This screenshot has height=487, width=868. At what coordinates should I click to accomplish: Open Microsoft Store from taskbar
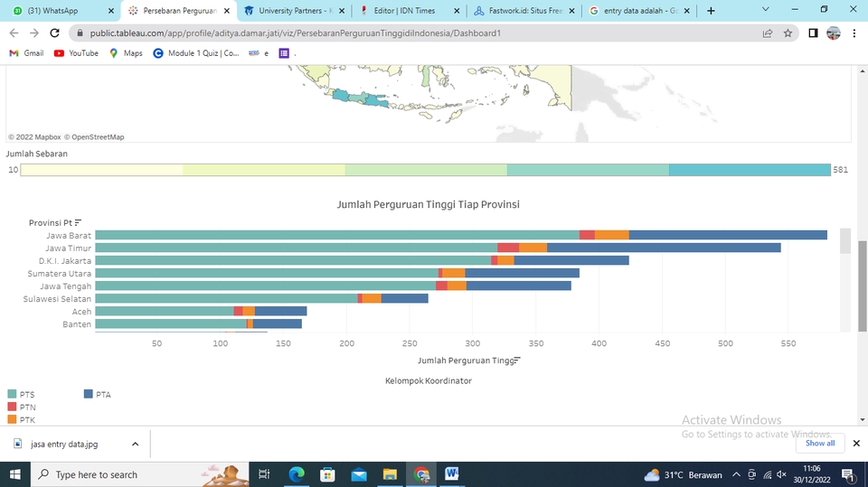click(327, 474)
